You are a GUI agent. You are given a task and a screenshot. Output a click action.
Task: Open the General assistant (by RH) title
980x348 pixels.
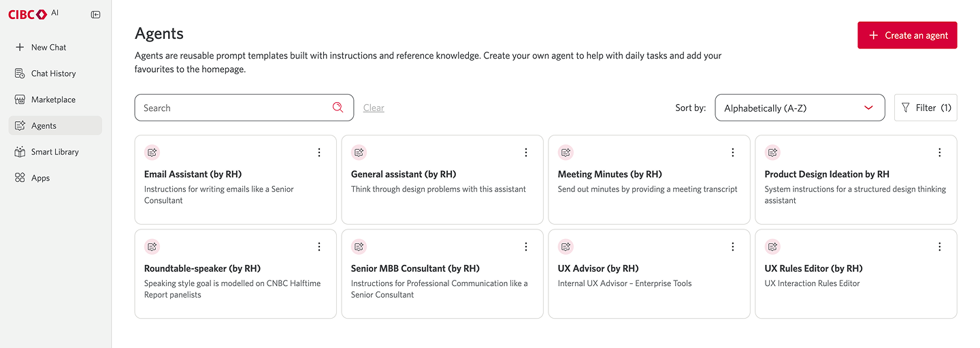(x=404, y=174)
